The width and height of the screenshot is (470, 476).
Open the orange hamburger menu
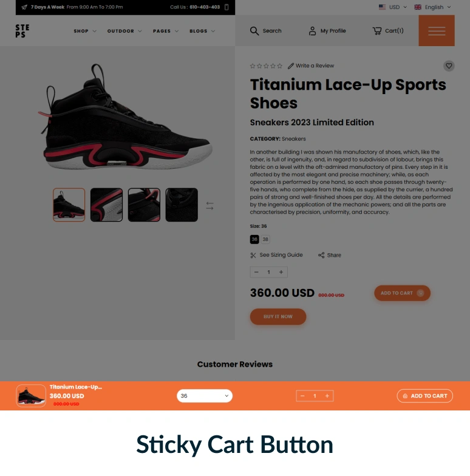(436, 30)
